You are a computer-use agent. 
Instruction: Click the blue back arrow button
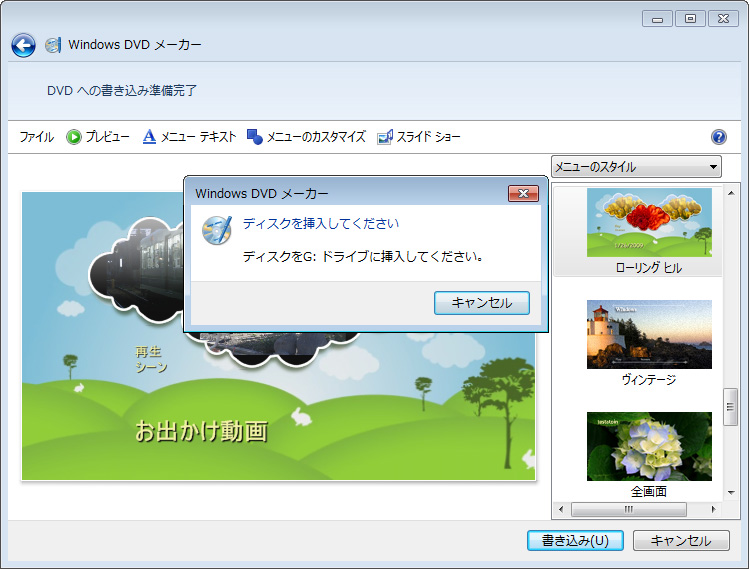23,45
